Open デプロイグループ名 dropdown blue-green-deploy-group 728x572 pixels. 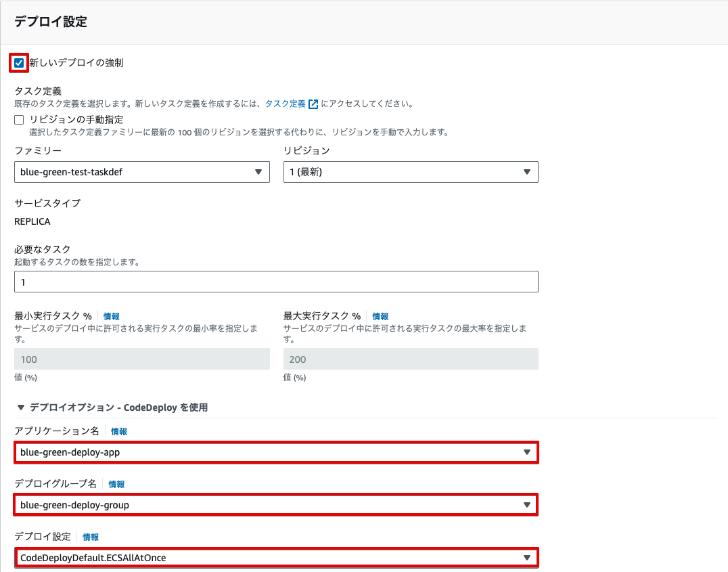tap(276, 504)
